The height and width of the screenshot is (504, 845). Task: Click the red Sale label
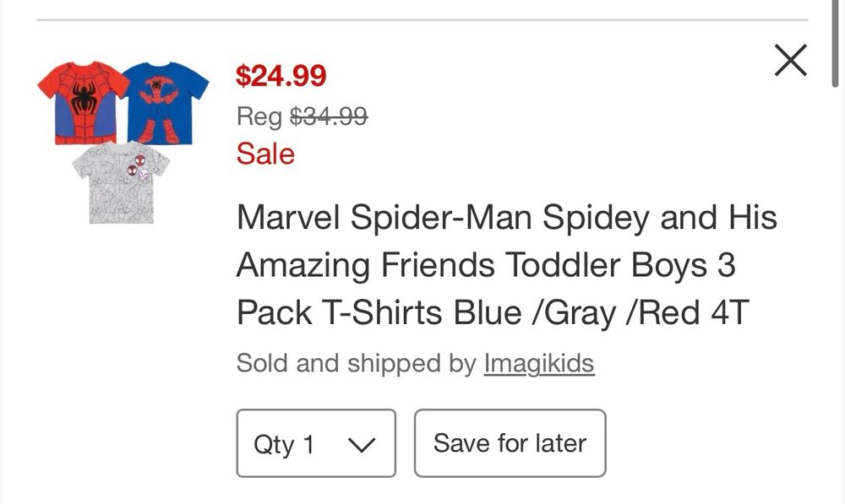264,154
